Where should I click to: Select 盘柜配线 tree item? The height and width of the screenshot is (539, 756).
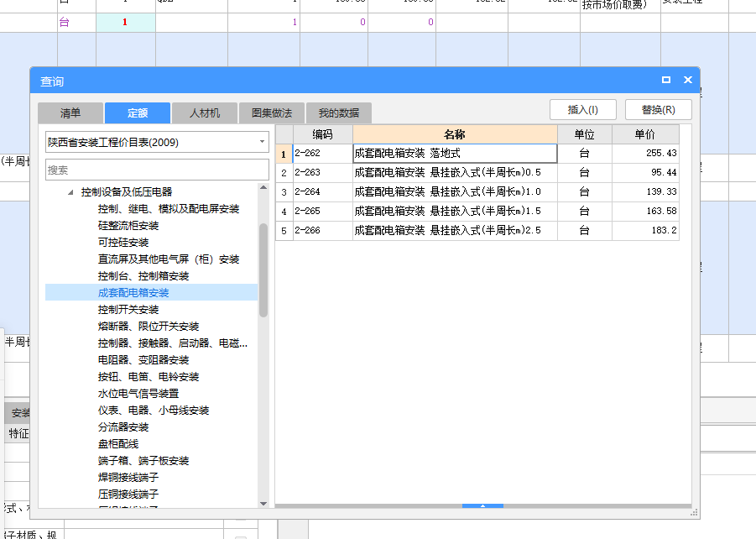(x=118, y=444)
